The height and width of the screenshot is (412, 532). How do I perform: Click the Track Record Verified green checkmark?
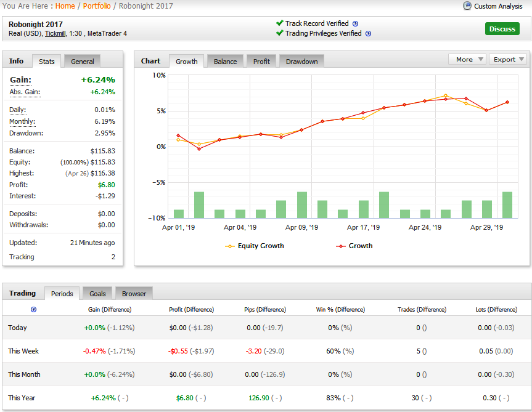point(280,23)
